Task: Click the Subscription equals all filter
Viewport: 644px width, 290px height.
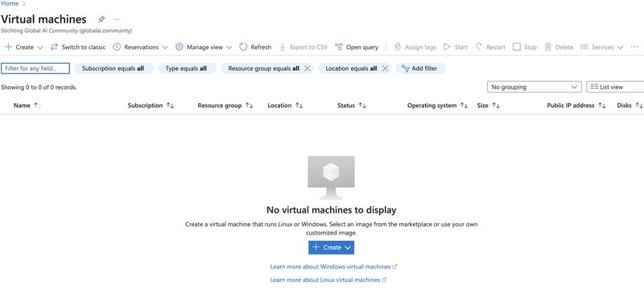Action: point(114,68)
